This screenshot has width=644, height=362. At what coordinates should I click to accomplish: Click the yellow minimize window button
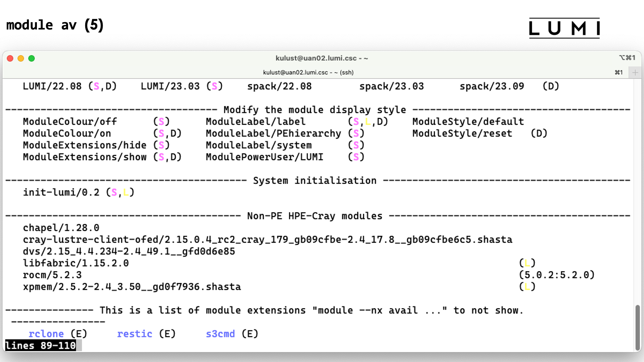pyautogui.click(x=21, y=58)
